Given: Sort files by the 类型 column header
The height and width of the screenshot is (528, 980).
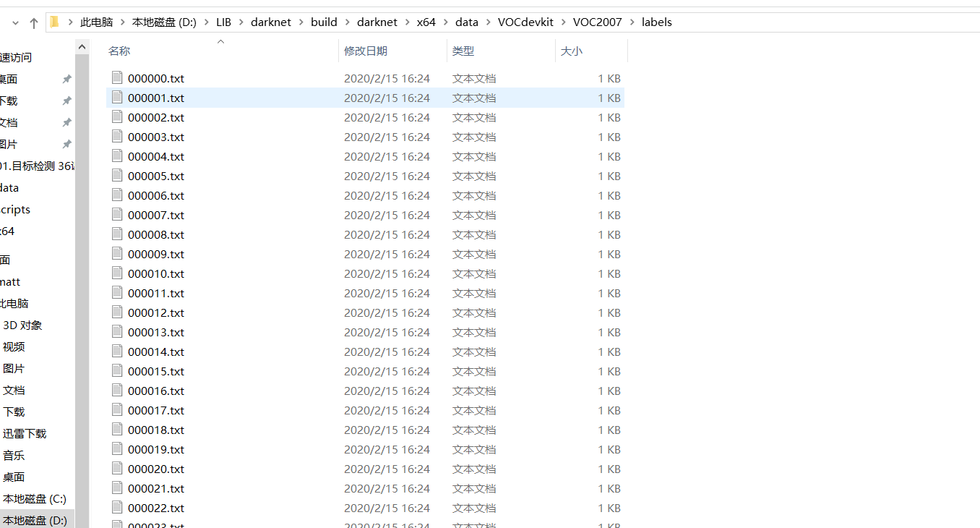Looking at the screenshot, I should 463,51.
